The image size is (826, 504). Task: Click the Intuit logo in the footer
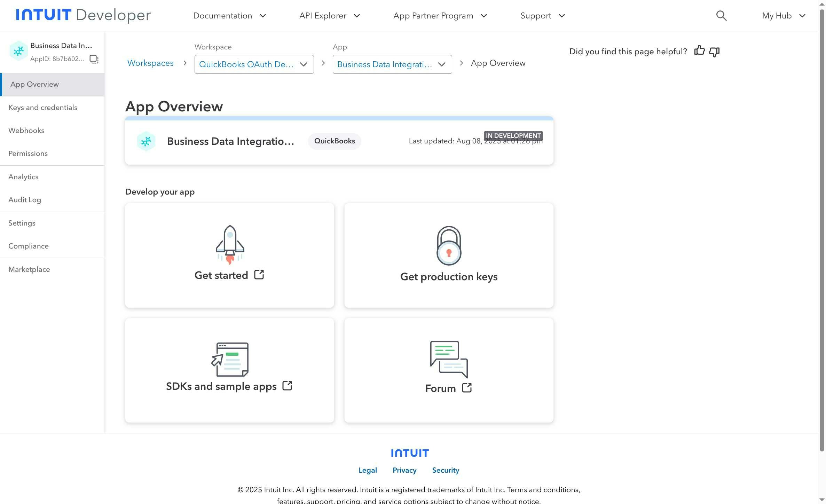click(x=410, y=453)
